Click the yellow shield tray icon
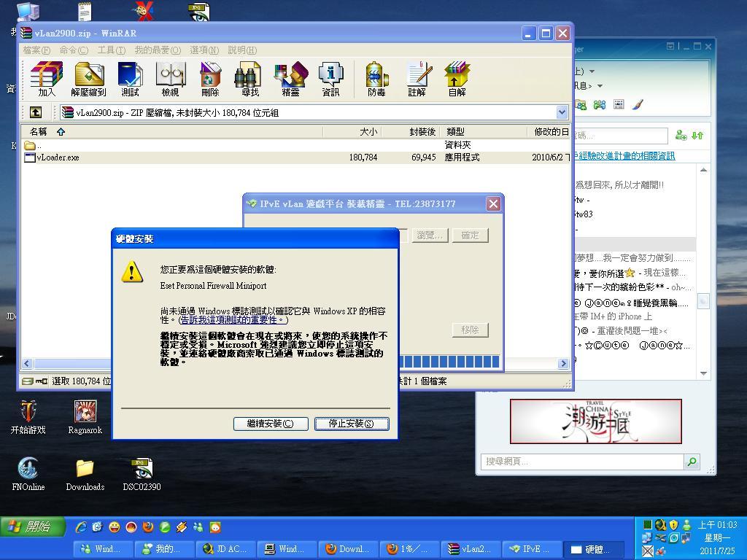The width and height of the screenshot is (747, 560). point(673,525)
